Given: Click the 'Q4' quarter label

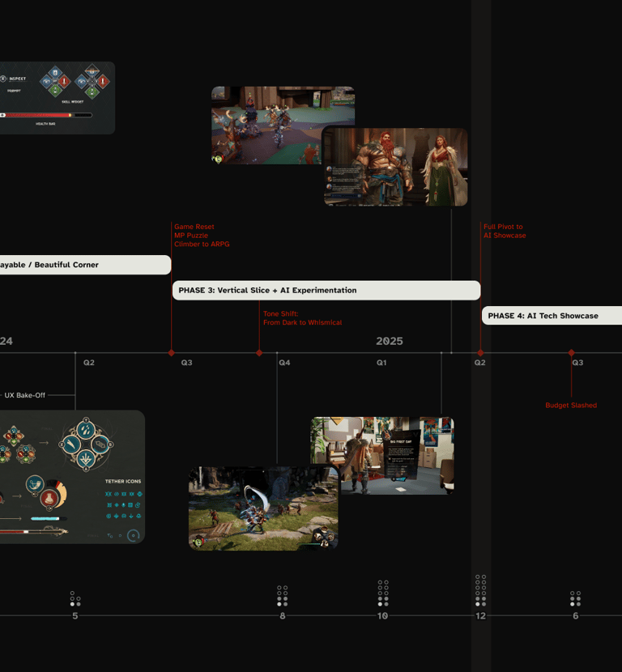Looking at the screenshot, I should (x=284, y=363).
